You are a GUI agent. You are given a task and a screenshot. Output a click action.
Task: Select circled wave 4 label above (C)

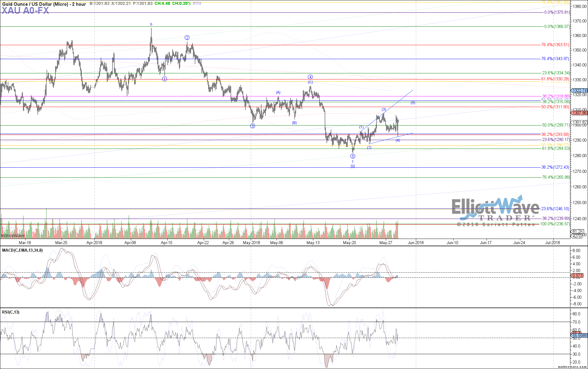pyautogui.click(x=310, y=77)
